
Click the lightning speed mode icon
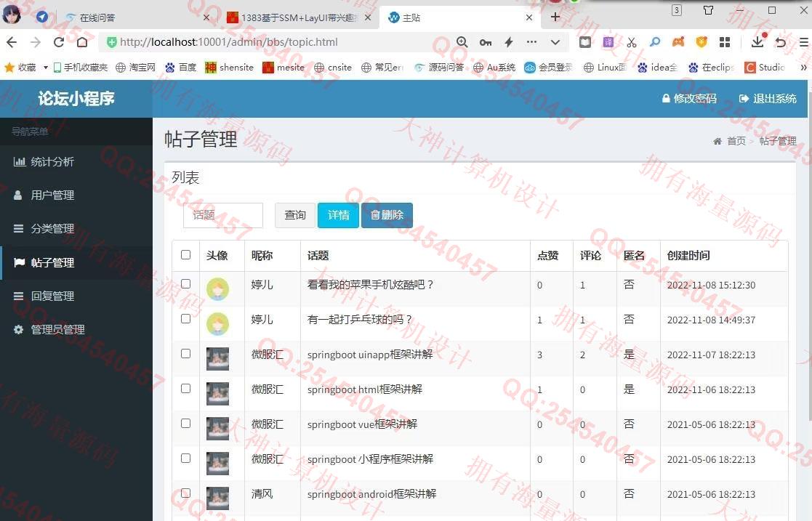coord(509,42)
